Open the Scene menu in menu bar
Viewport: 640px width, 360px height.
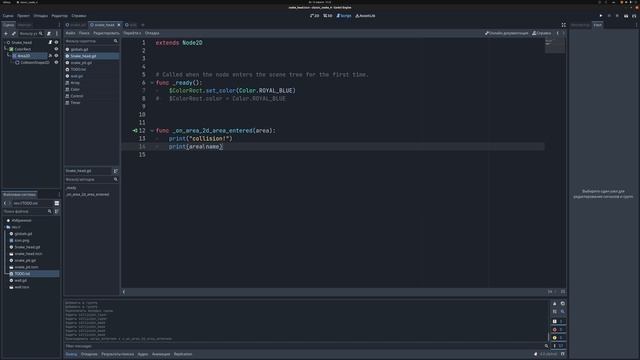[x=8, y=16]
